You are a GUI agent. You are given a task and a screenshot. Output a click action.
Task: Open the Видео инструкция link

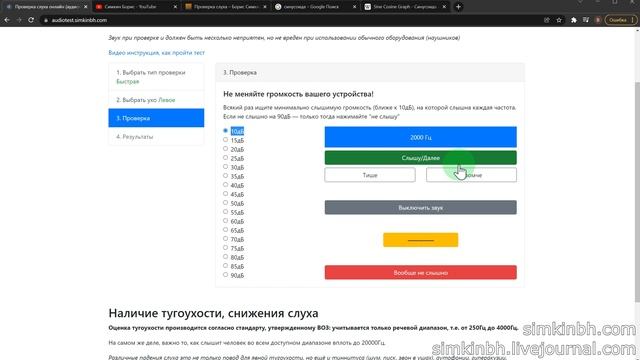[156, 53]
